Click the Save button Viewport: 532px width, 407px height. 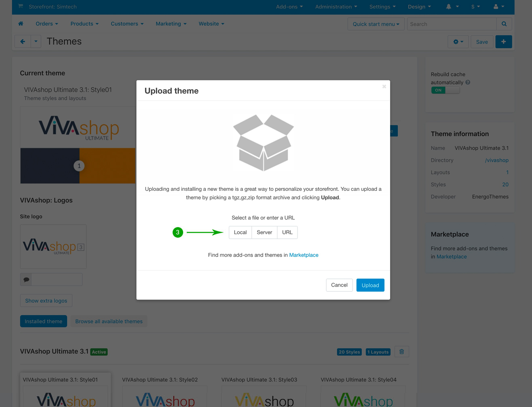coord(482,42)
